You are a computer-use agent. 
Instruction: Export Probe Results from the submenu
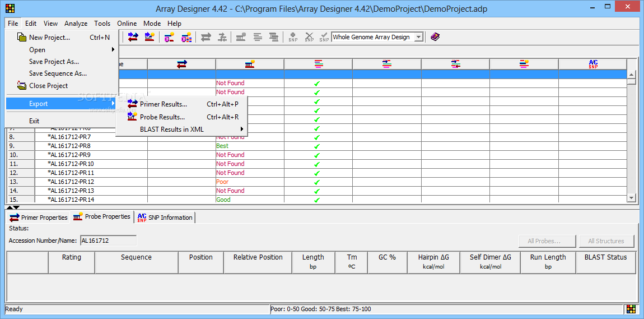[x=182, y=117]
